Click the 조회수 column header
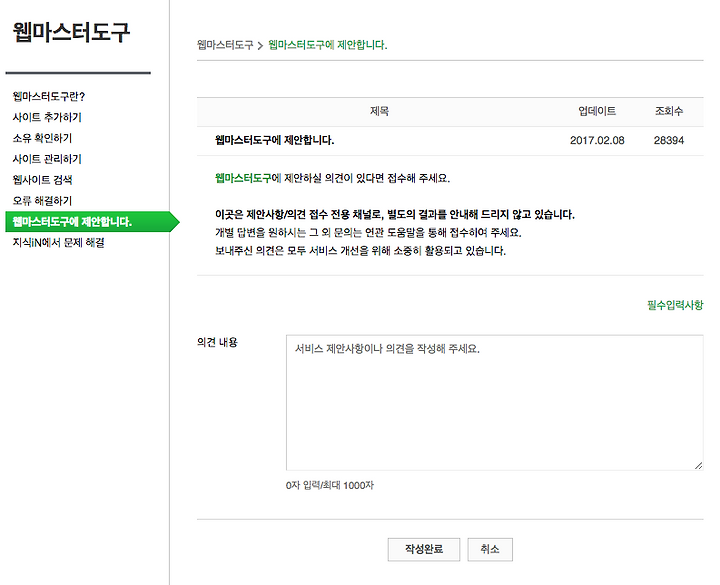Screen dimensions: 720x585 (x=669, y=111)
